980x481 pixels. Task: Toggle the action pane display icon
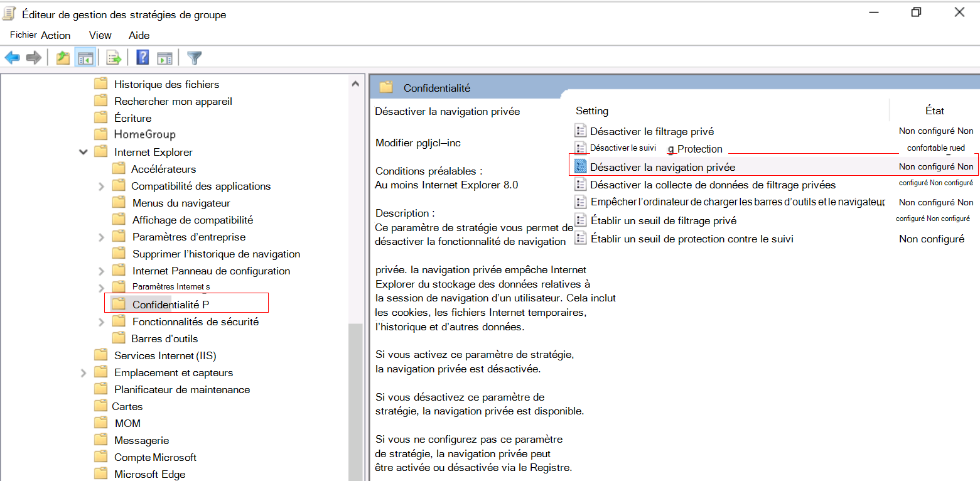164,57
